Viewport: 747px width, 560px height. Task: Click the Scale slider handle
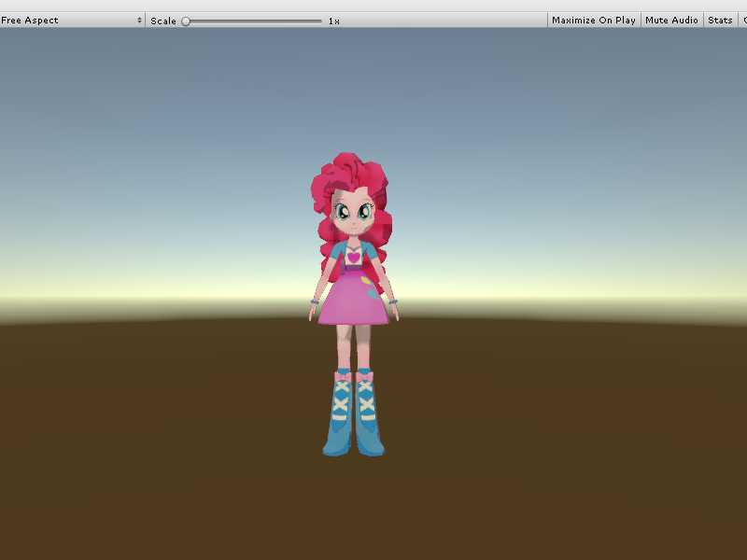[x=186, y=21]
